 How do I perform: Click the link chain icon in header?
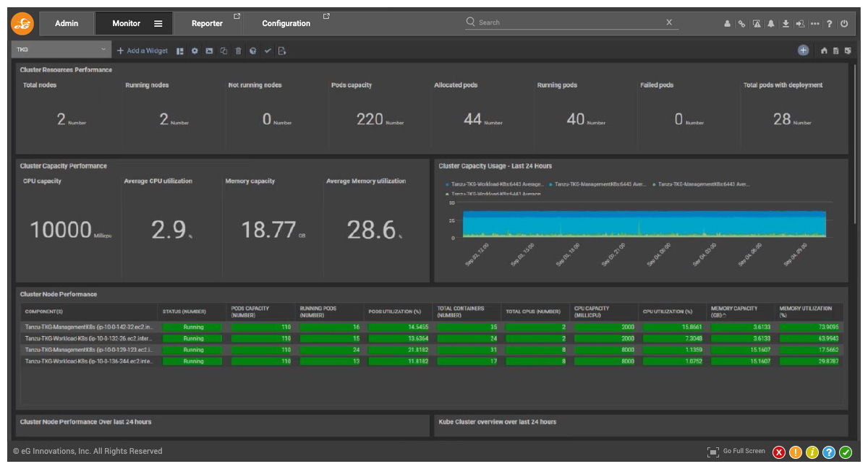741,24
